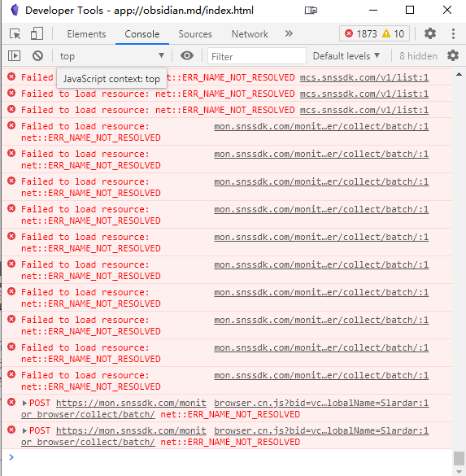
Task: Open the customize DevTools three-dot menu
Action: pyautogui.click(x=453, y=33)
